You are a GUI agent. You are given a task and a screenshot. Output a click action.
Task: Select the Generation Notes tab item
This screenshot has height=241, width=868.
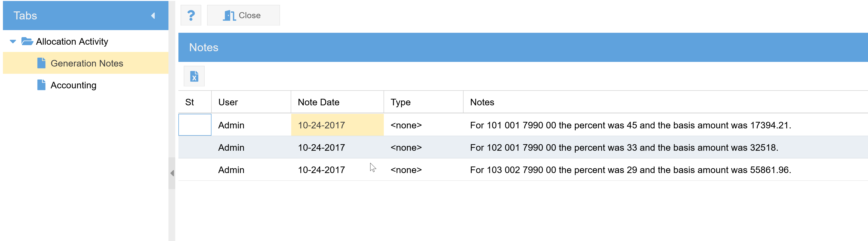[87, 63]
